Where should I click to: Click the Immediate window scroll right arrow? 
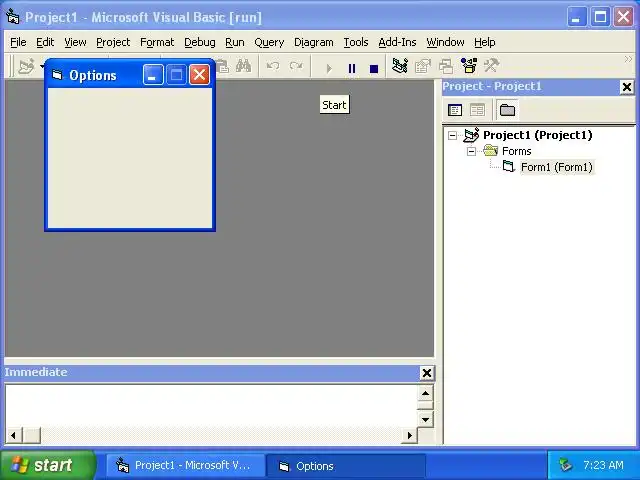tap(409, 436)
